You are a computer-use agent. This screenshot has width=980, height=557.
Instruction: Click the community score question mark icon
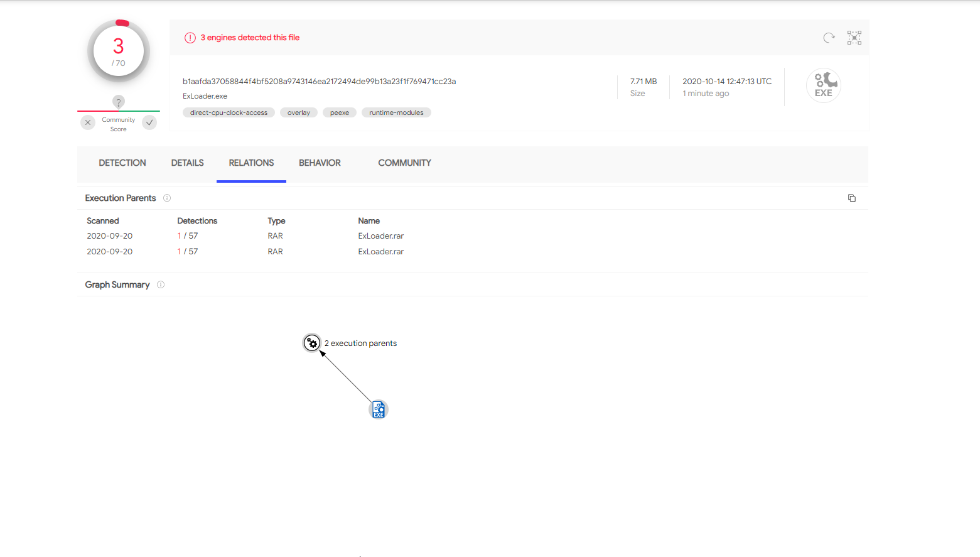pos(118,102)
